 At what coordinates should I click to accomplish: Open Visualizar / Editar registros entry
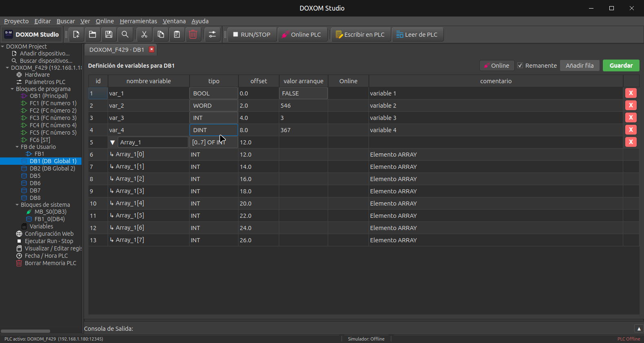53,248
